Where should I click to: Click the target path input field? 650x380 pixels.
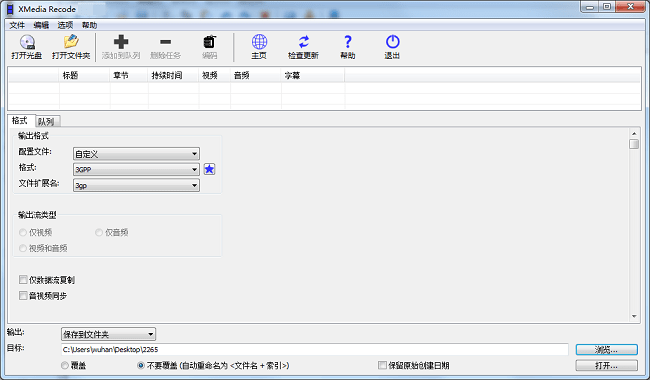[315, 349]
